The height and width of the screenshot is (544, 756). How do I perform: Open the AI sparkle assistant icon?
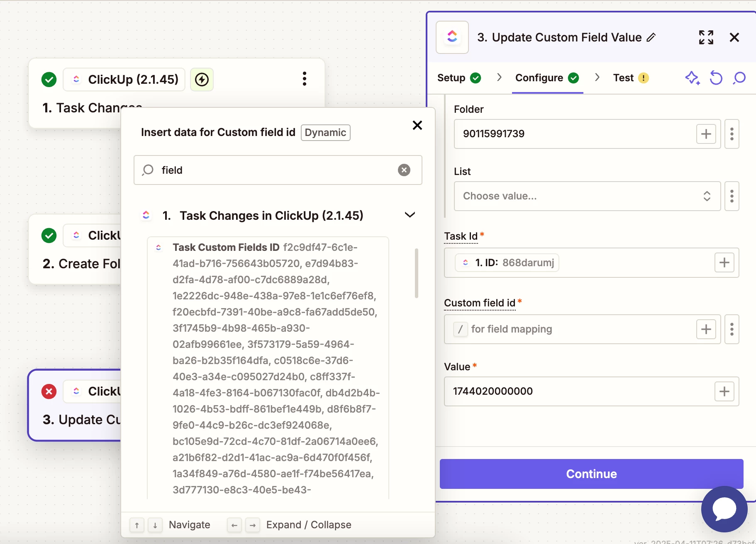click(692, 78)
